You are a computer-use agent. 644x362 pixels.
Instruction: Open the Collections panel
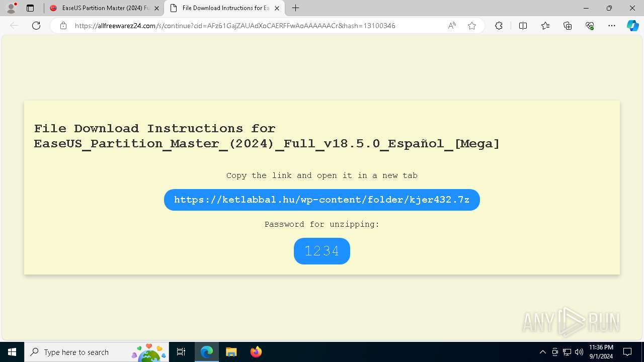pyautogui.click(x=568, y=26)
